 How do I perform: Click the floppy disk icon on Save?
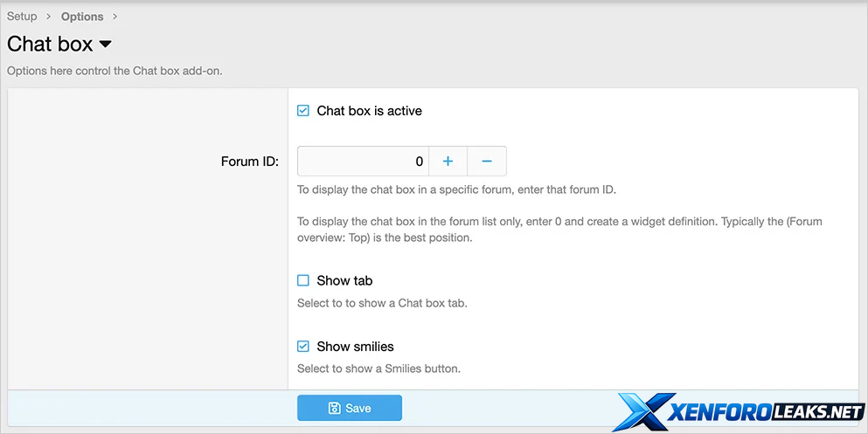click(334, 408)
